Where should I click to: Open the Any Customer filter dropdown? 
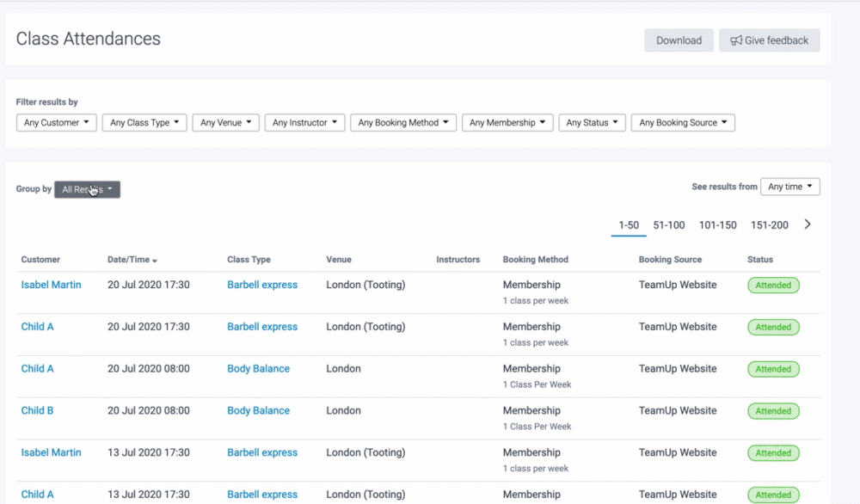pyautogui.click(x=57, y=123)
